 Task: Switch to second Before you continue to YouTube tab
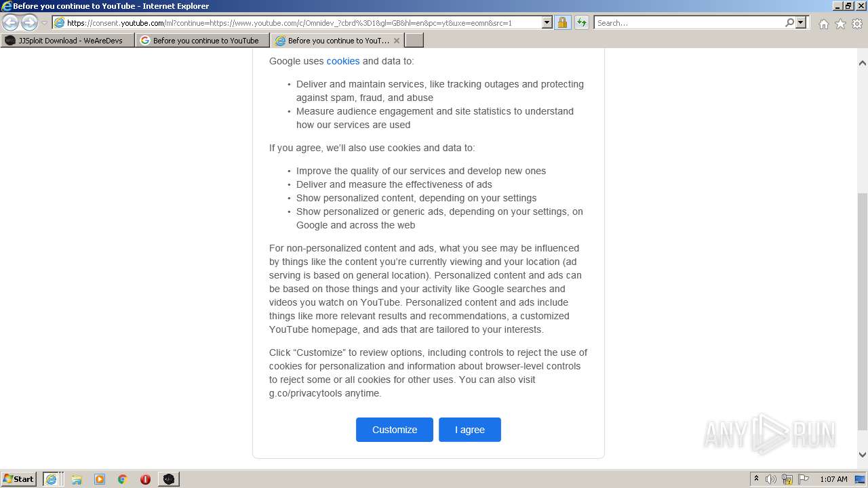coord(202,41)
